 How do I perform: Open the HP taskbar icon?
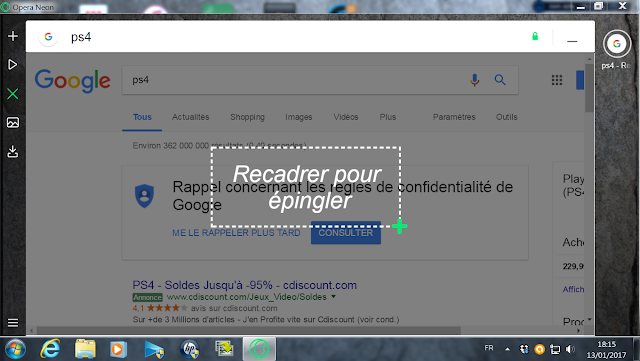[189, 350]
